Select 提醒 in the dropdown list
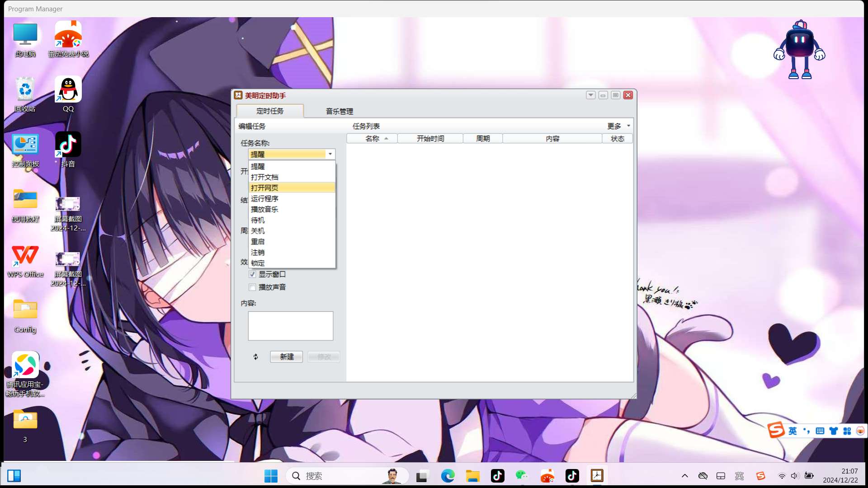Screen dimensions: 868x488 pyautogui.click(x=292, y=166)
